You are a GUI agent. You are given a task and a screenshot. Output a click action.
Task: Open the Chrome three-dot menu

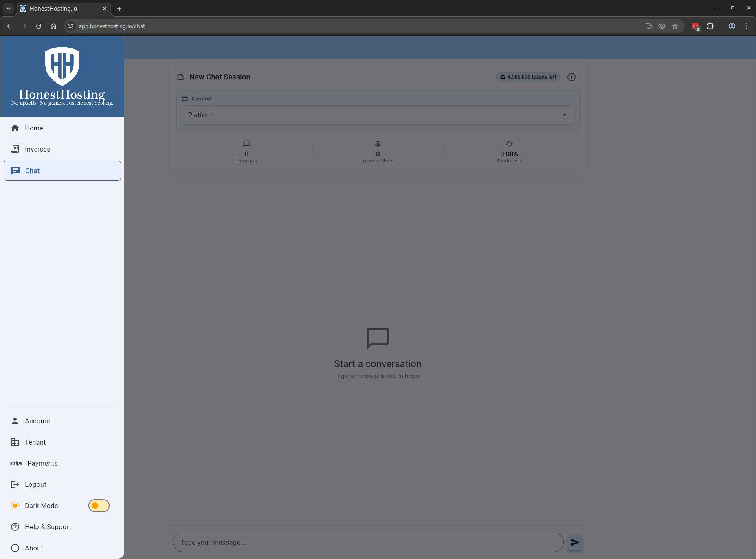(x=747, y=26)
